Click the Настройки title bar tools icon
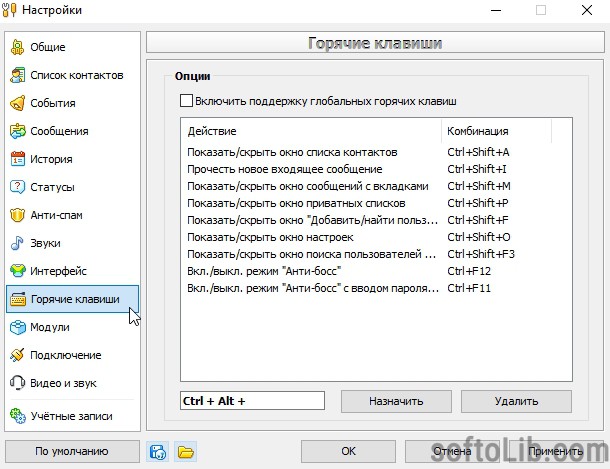This screenshot has height=469, width=610. pyautogui.click(x=9, y=10)
